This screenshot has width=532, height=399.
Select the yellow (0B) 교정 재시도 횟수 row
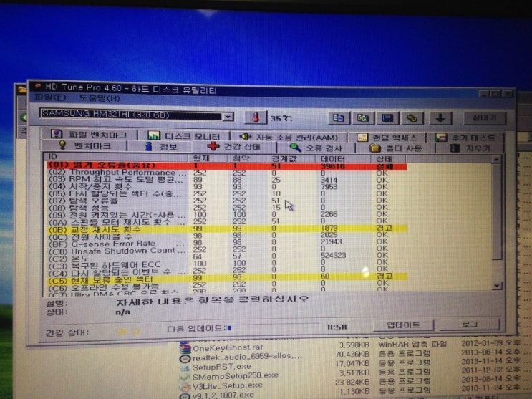click(226, 229)
